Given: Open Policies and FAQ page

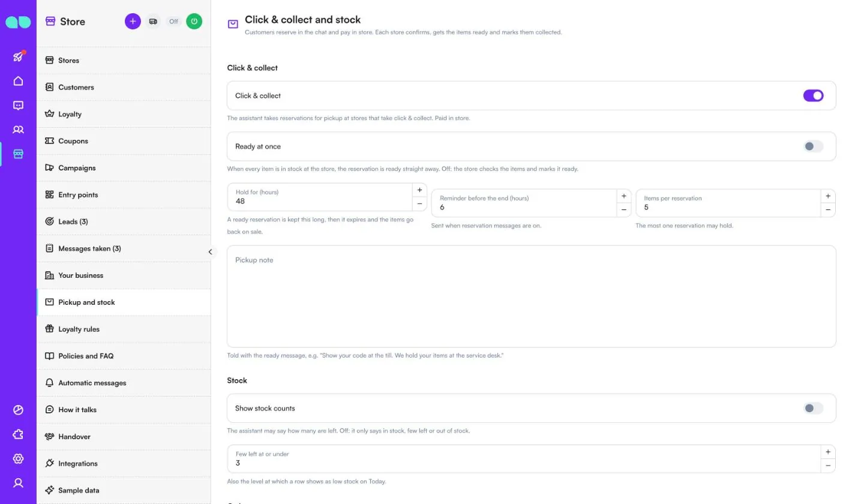Looking at the screenshot, I should click(124, 356).
